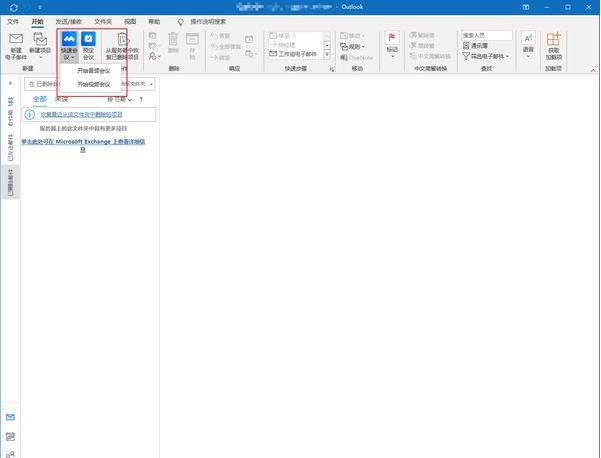Select Start Audio Meeting (开始音频会议) menu item
601x458 pixels.
tap(94, 71)
